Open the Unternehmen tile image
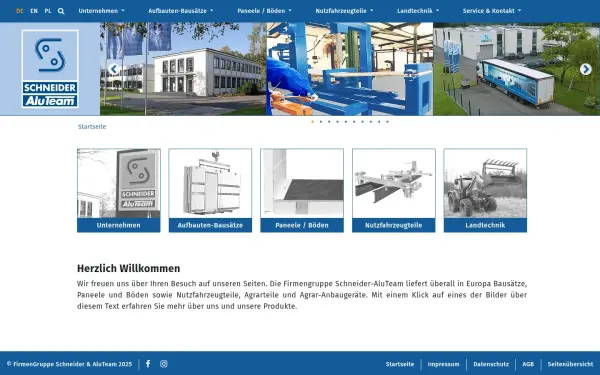Screen dimensions: 600x375 [119, 183]
